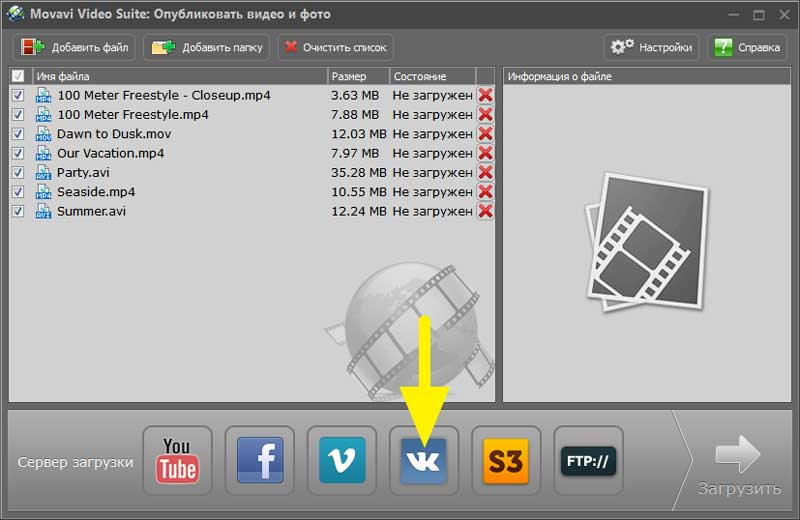Click Добавить файл button

tap(74, 47)
